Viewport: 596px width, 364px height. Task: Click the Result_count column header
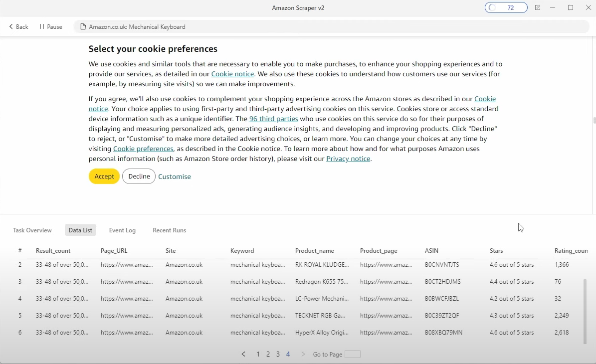[x=53, y=251]
